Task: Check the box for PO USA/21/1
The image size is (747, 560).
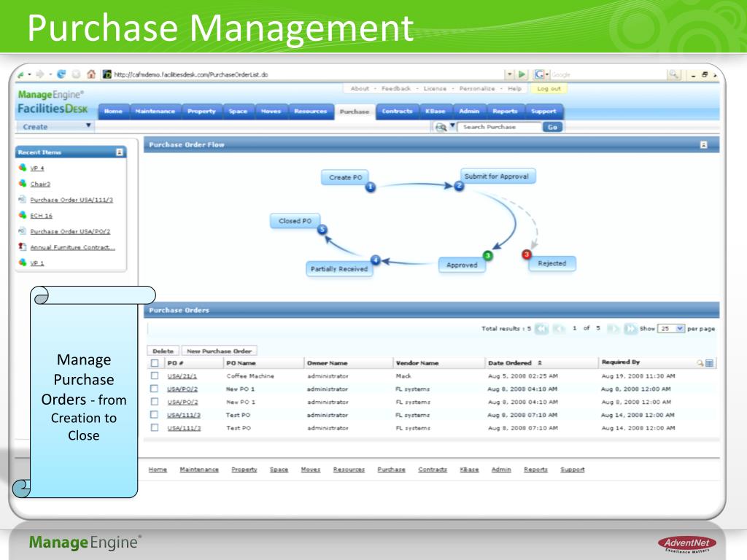Action: tap(155, 376)
